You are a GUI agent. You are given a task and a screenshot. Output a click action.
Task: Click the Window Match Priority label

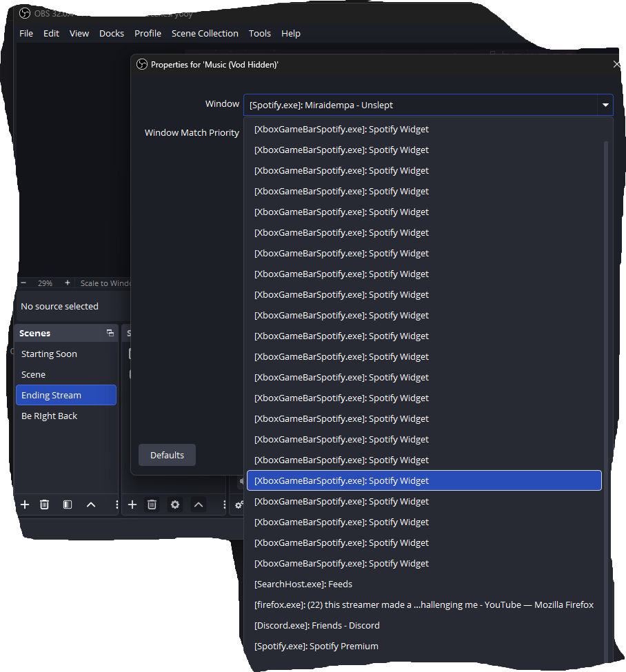192,133
